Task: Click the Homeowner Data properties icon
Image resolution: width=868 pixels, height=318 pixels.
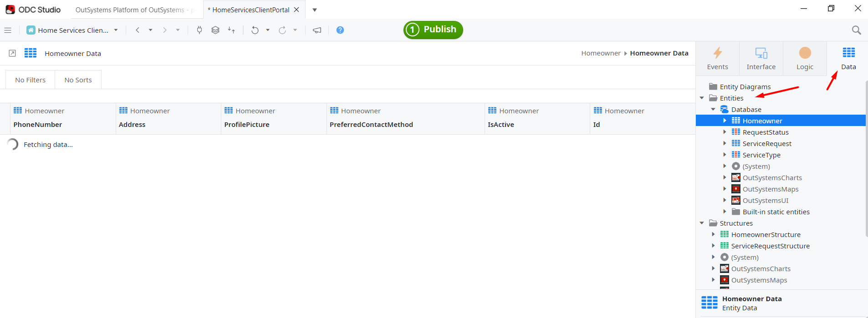Action: coord(710,303)
